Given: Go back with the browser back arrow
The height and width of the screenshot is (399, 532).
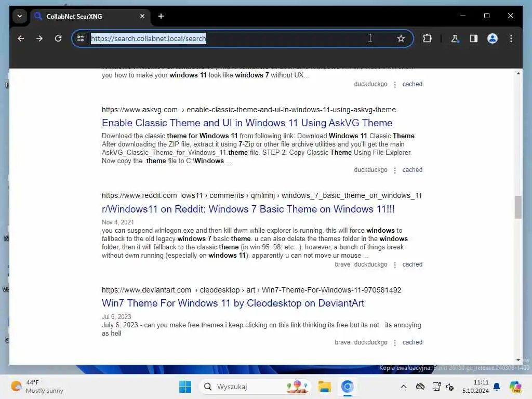Looking at the screenshot, I should (x=21, y=38).
